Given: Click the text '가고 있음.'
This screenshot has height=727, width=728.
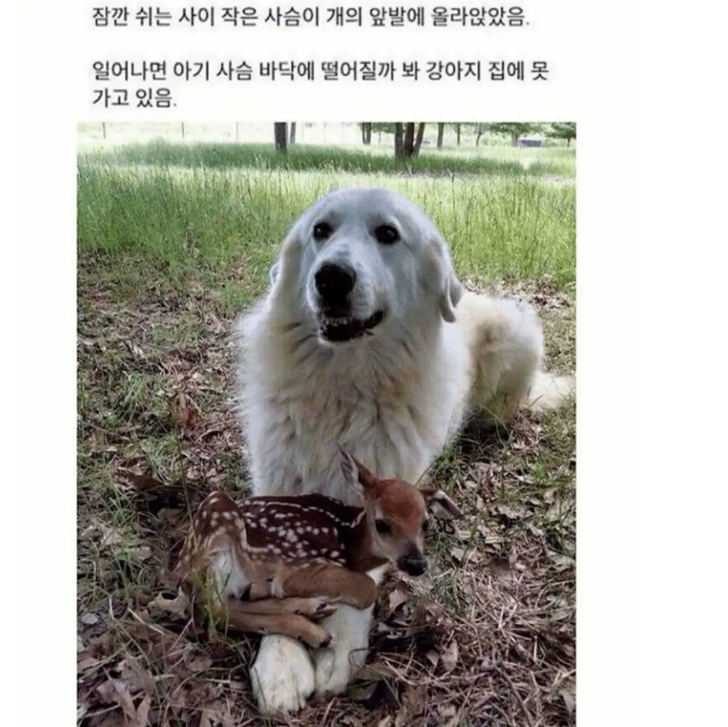Looking at the screenshot, I should (x=134, y=98).
